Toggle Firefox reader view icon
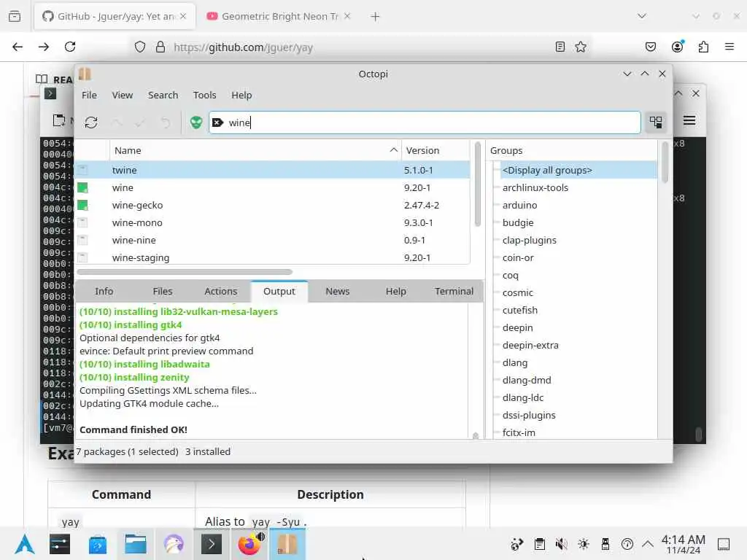 560,47
